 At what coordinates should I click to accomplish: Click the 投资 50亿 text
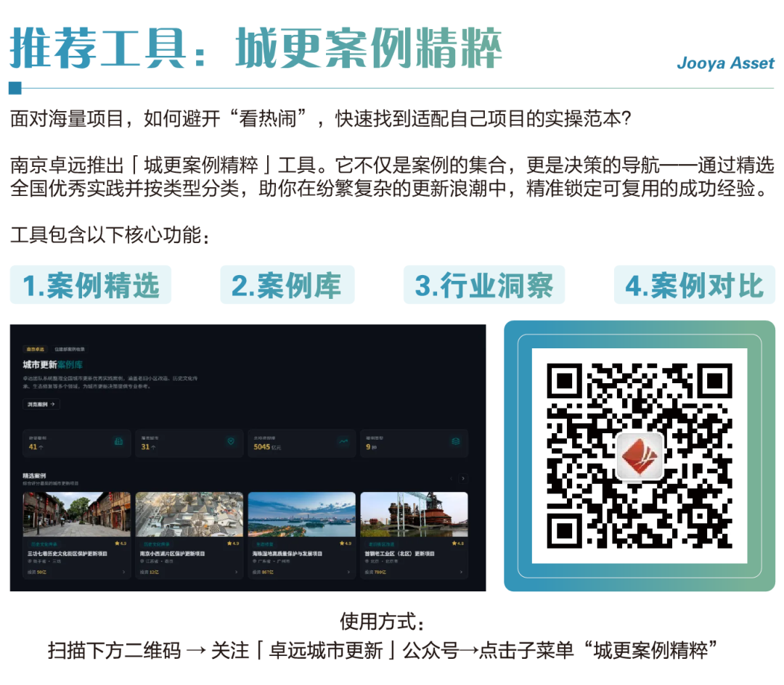[x=36, y=572]
